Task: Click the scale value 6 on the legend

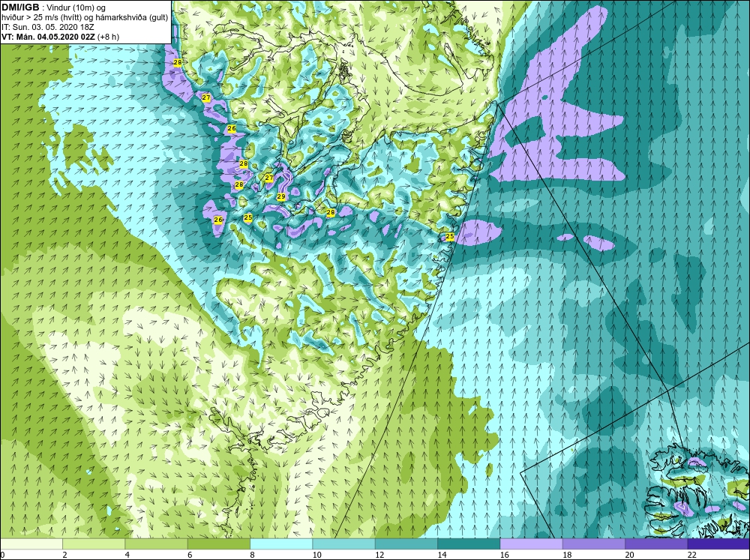Action: click(190, 555)
